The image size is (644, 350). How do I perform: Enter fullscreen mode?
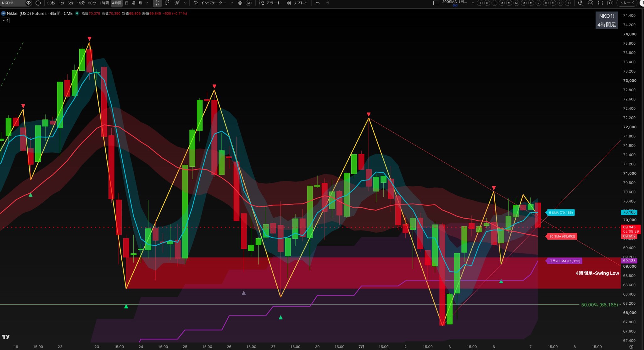point(600,3)
